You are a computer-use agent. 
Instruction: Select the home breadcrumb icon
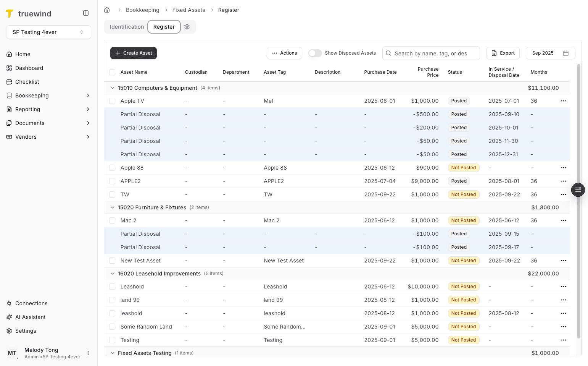[107, 10]
